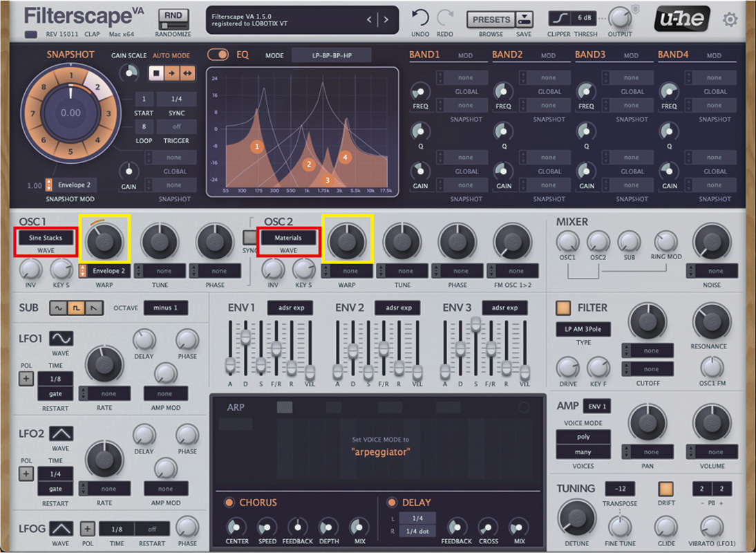Image resolution: width=756 pixels, height=553 pixels.
Task: Toggle the FILTER enable square
Action: [x=563, y=308]
